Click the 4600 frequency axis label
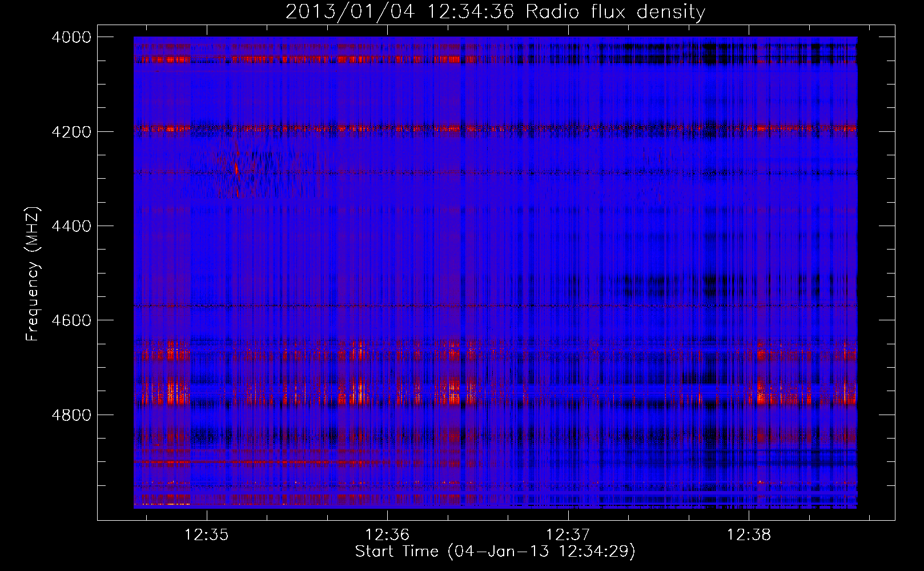This screenshot has height=571, width=924. [x=71, y=320]
